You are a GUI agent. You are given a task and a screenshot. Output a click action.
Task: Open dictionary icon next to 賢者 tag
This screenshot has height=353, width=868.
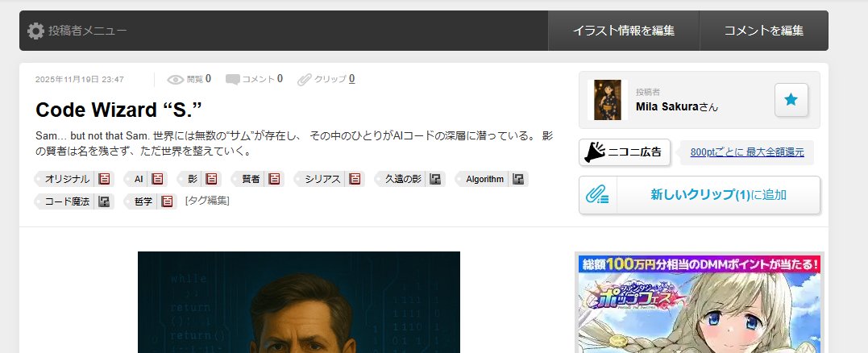tap(275, 179)
